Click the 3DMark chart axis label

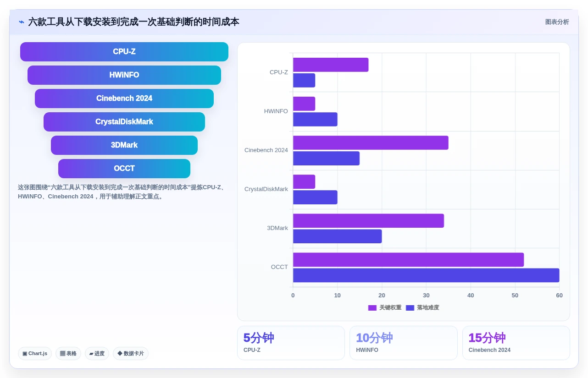click(277, 228)
